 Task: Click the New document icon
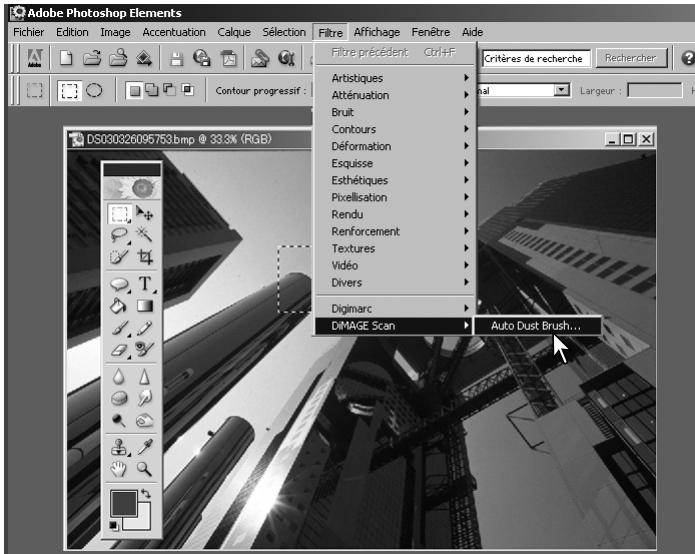pyautogui.click(x=66, y=58)
